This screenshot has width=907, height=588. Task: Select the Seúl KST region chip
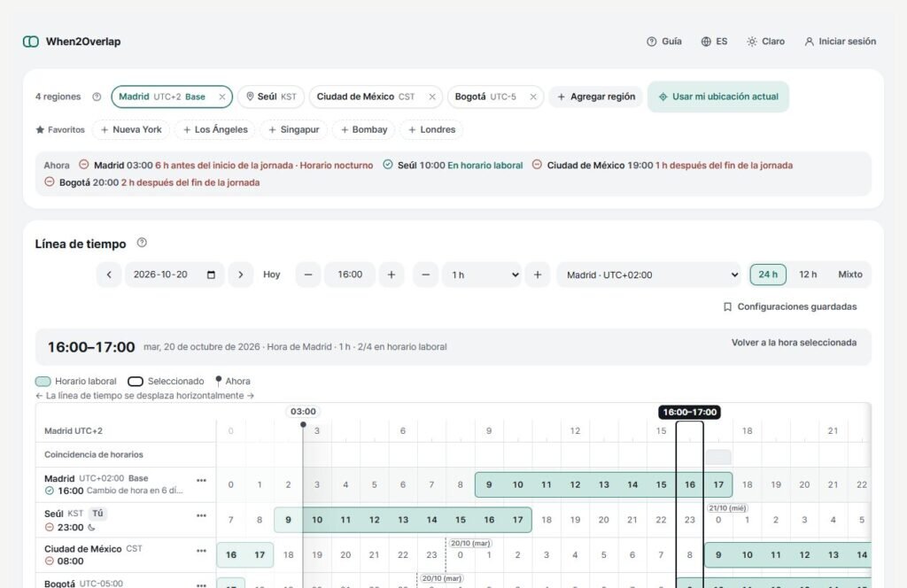271,97
